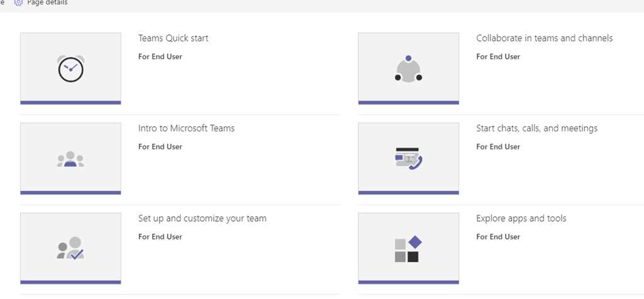The image size is (644, 299).
Task: Open Start chats, calls, and meetings
Action: coord(536,128)
